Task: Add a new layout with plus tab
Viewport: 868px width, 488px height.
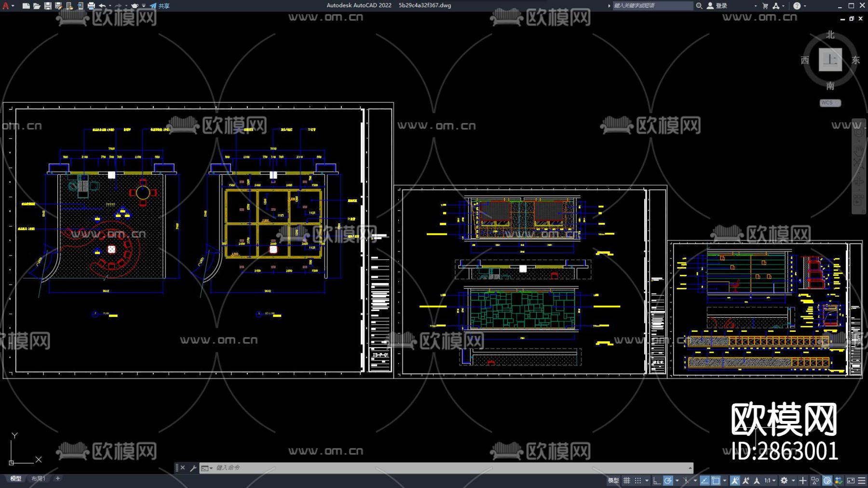Action: (x=58, y=478)
